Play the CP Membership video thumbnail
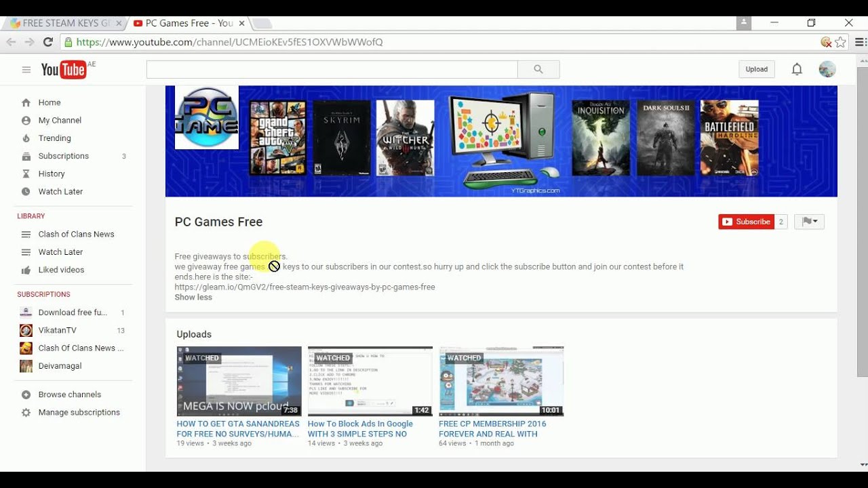868x488 pixels. 501,381
